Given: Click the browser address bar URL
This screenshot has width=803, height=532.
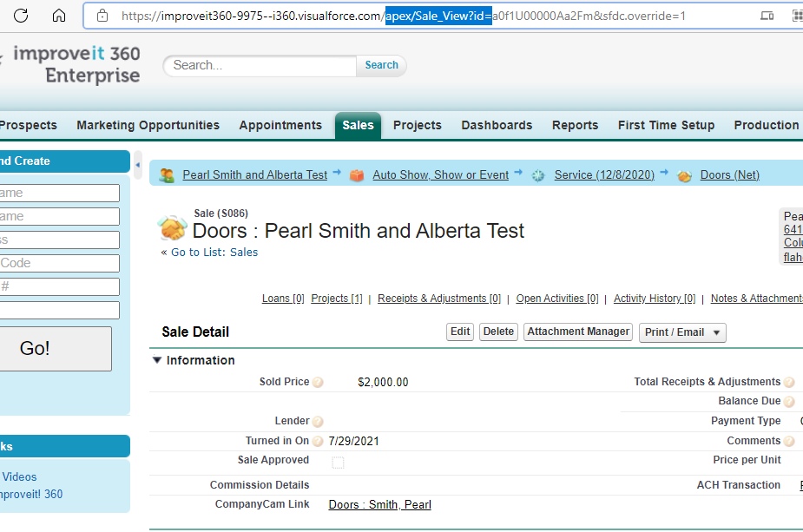Looking at the screenshot, I should 403,16.
